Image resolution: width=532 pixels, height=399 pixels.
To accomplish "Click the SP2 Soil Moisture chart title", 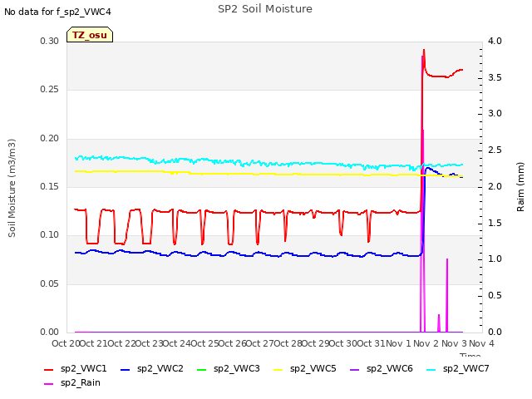I will [x=265, y=9].
